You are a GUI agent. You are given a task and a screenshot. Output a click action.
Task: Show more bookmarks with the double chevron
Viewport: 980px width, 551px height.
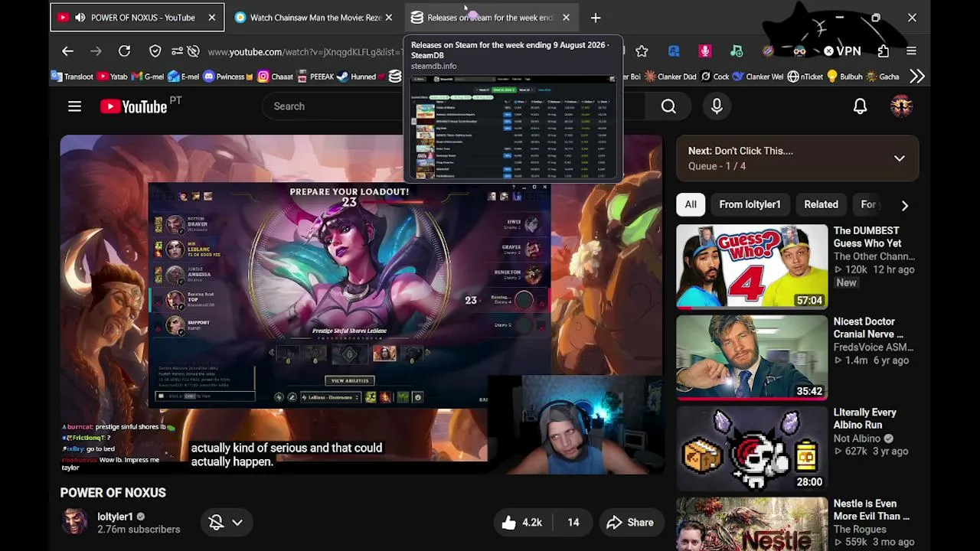pyautogui.click(x=917, y=77)
